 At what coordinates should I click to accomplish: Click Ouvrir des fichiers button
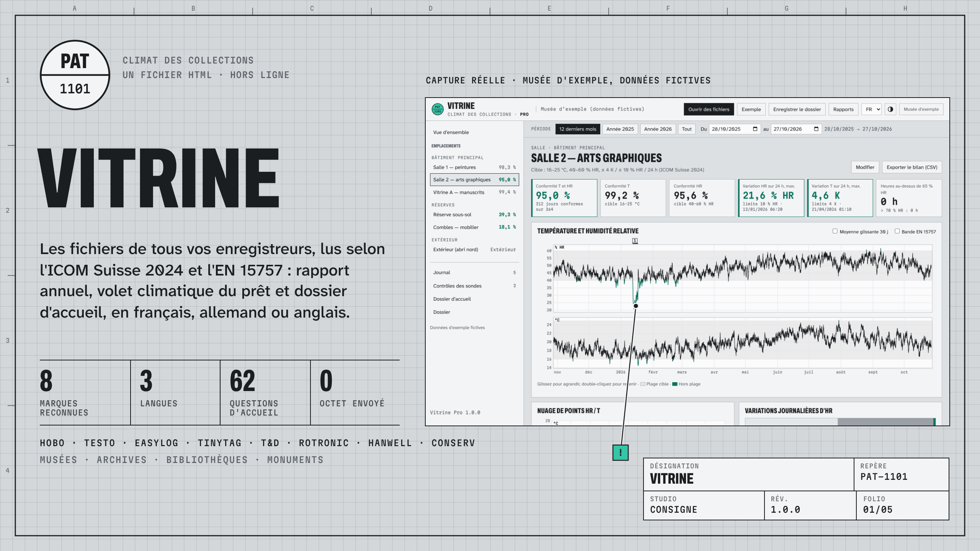(x=709, y=109)
